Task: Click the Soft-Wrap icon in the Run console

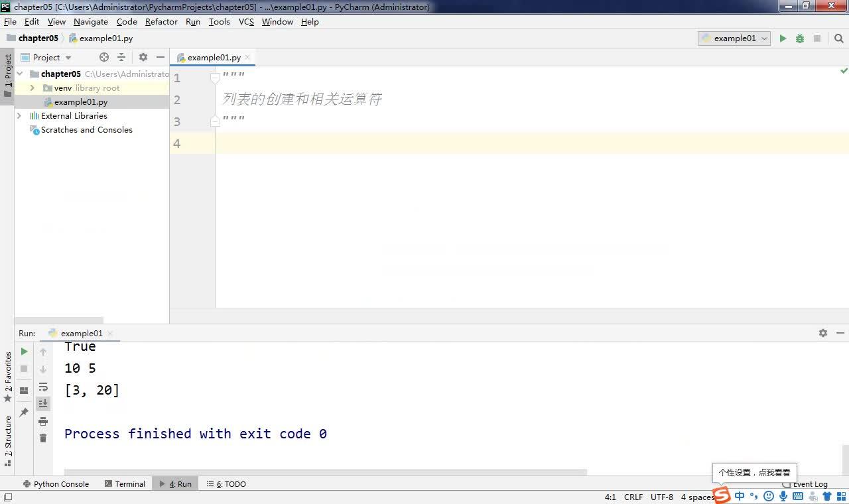Action: (x=43, y=387)
